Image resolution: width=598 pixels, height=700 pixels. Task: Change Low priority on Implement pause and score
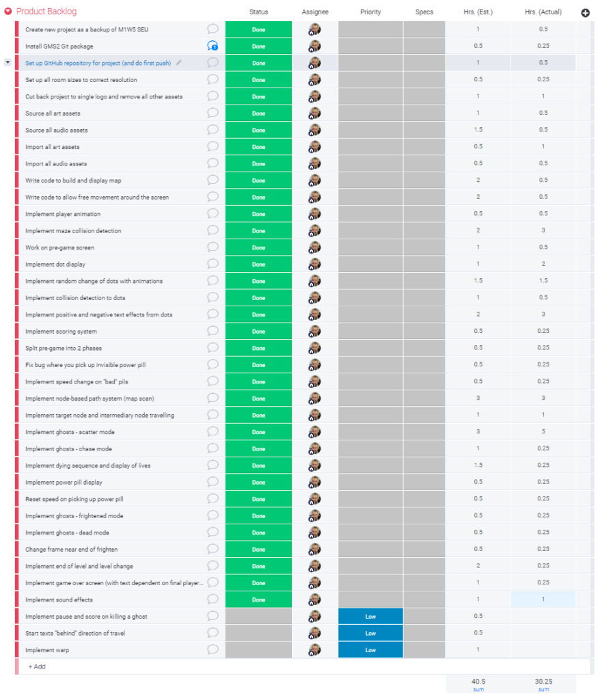(x=370, y=616)
